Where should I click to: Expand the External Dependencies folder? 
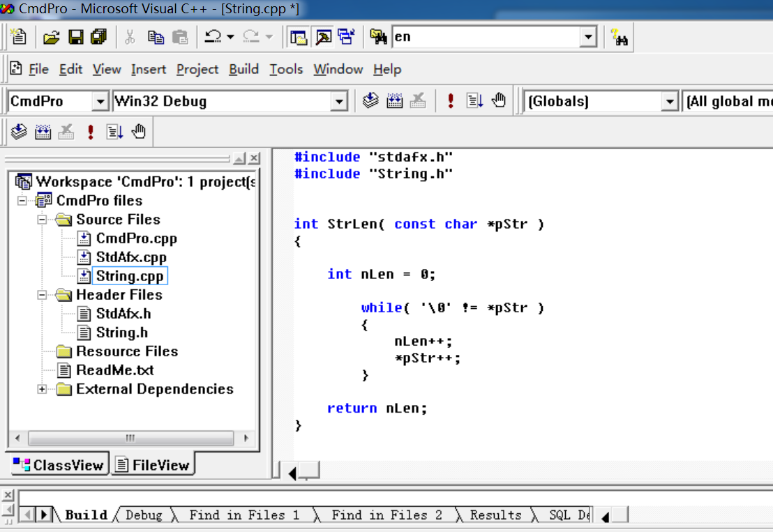(x=43, y=388)
